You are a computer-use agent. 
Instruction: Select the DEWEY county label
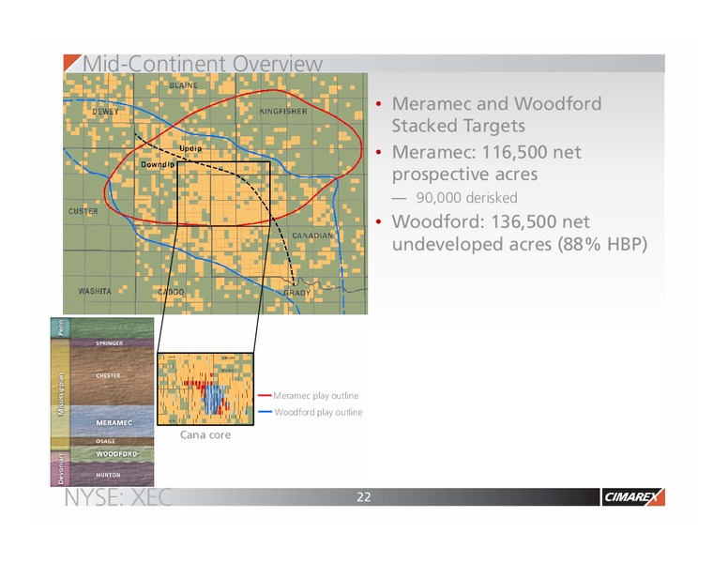coord(105,112)
